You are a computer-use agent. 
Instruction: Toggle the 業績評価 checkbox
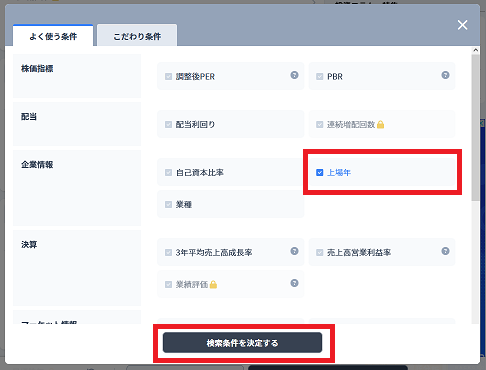point(168,285)
